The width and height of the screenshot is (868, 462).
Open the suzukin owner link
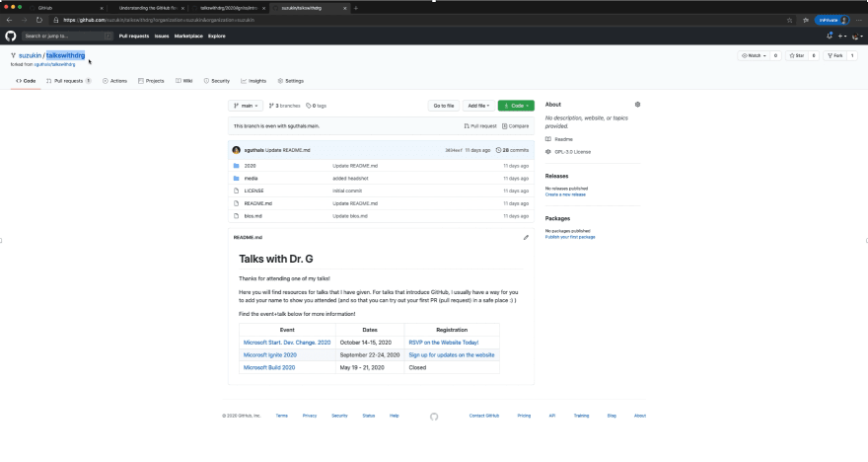point(30,55)
